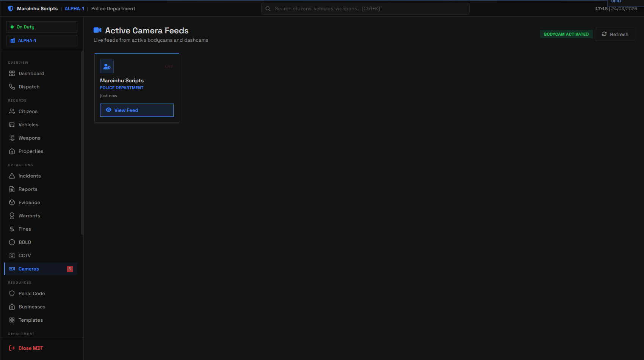This screenshot has width=644, height=360.
Task: Click the BOLO alert circle icon
Action: click(x=12, y=242)
